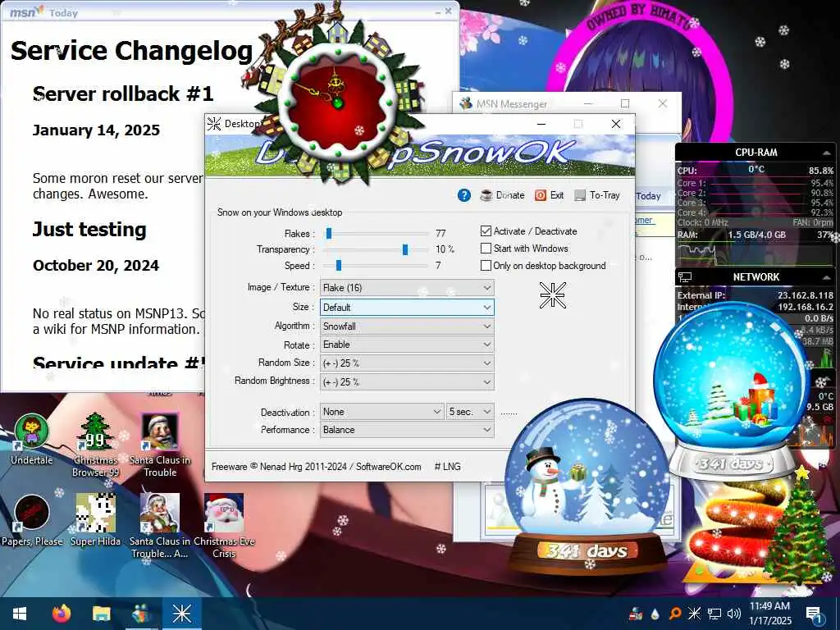Open the notification center icon
Screen dimensions: 840x630
tap(814, 614)
